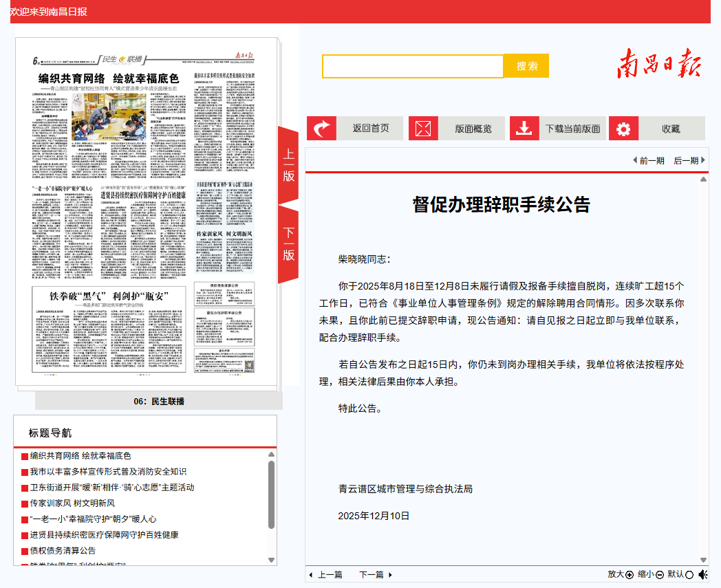Switch to previous page 上一版 tab

point(288,165)
